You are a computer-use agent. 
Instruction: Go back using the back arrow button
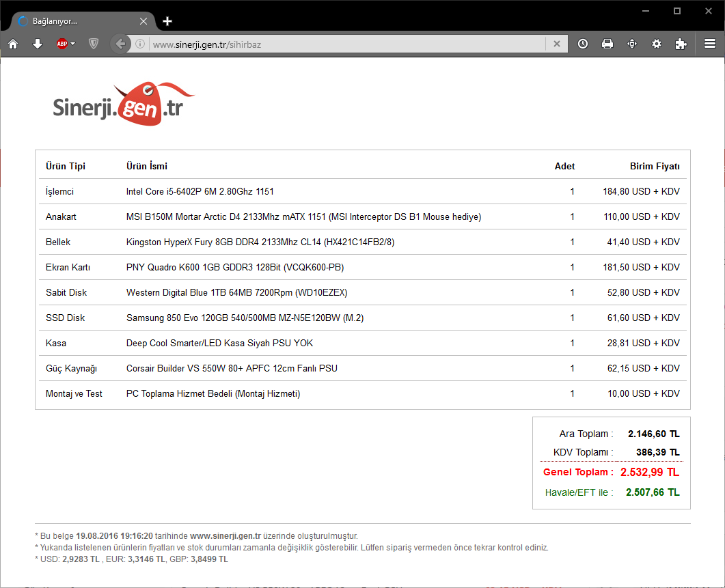click(x=120, y=44)
